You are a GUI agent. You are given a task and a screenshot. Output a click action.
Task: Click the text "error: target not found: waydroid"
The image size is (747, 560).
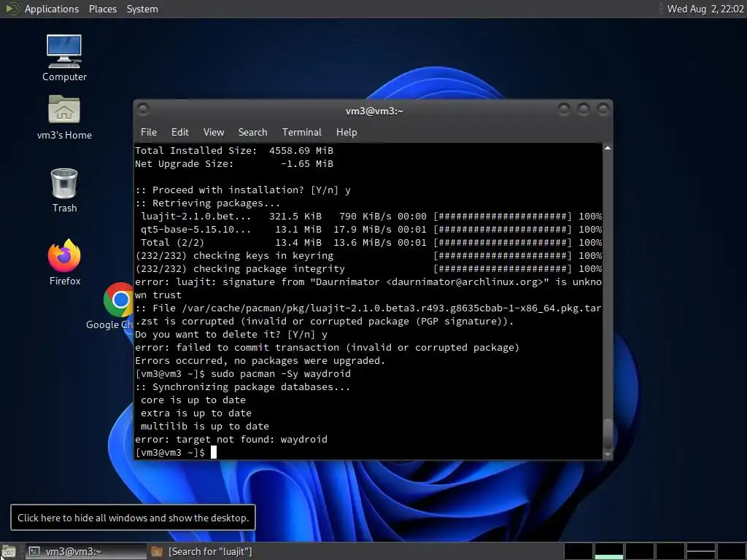pyautogui.click(x=231, y=439)
